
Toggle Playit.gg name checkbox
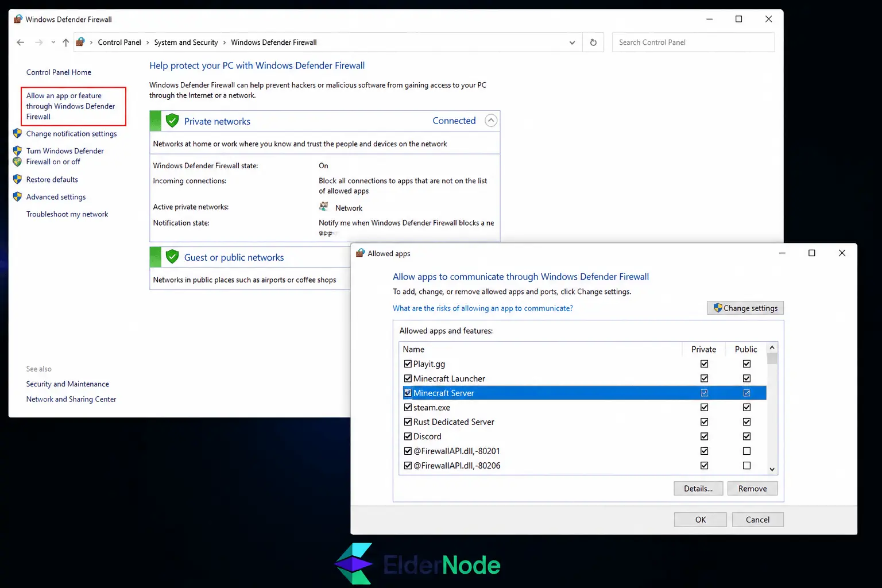pyautogui.click(x=408, y=363)
